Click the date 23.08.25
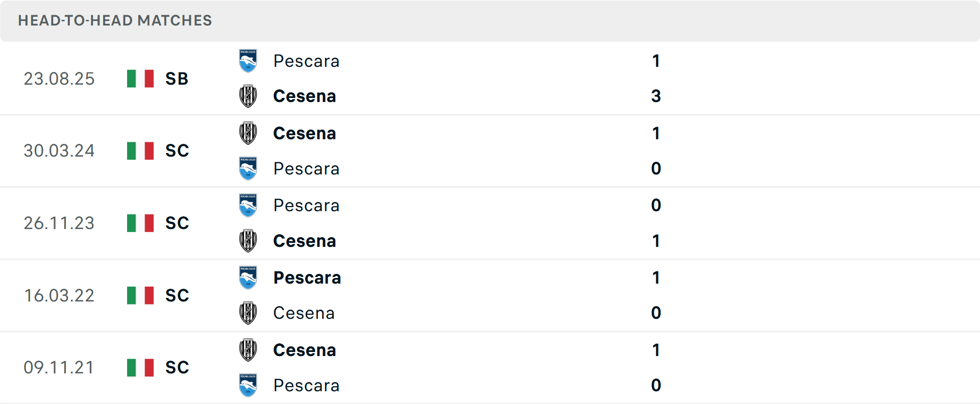 59,79
